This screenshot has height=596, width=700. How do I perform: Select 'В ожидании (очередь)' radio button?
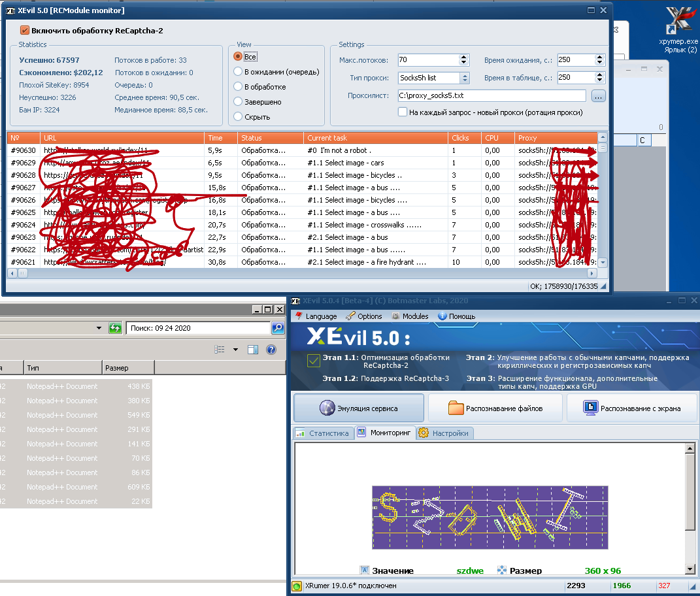click(238, 72)
